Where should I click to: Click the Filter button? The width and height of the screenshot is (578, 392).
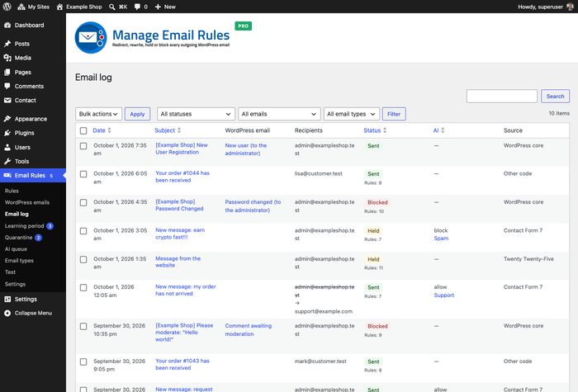pos(394,114)
